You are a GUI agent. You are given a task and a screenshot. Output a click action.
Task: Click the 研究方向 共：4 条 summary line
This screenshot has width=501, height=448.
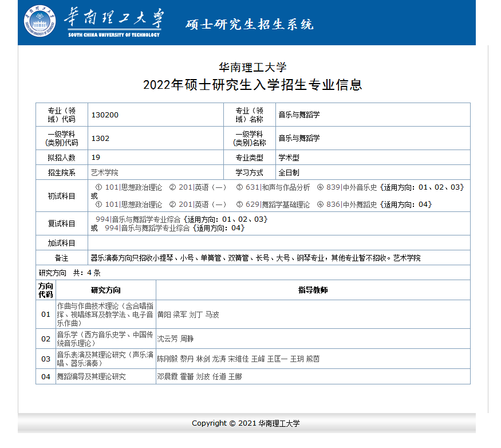tap(70, 273)
